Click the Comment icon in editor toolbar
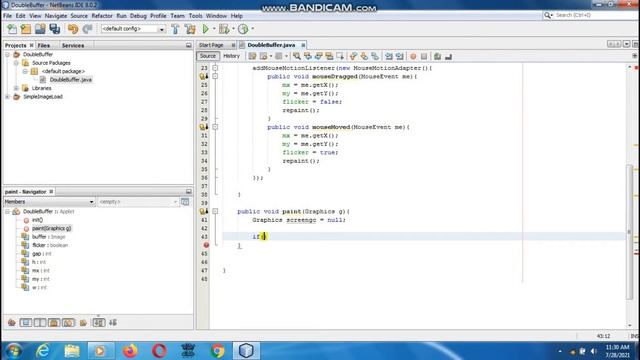Screen dimensions: 640x360 click(x=438, y=56)
